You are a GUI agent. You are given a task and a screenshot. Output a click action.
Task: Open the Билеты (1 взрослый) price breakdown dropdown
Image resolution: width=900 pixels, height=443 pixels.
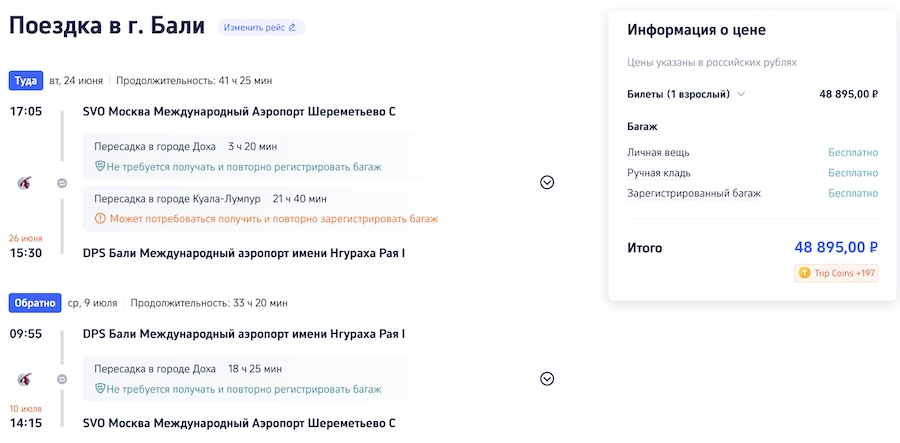coord(741,94)
